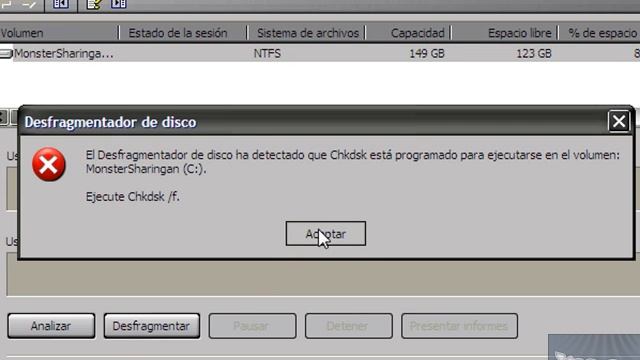This screenshot has height=360, width=640.
Task: Click the Sistema de archivos column header
Action: point(307,33)
